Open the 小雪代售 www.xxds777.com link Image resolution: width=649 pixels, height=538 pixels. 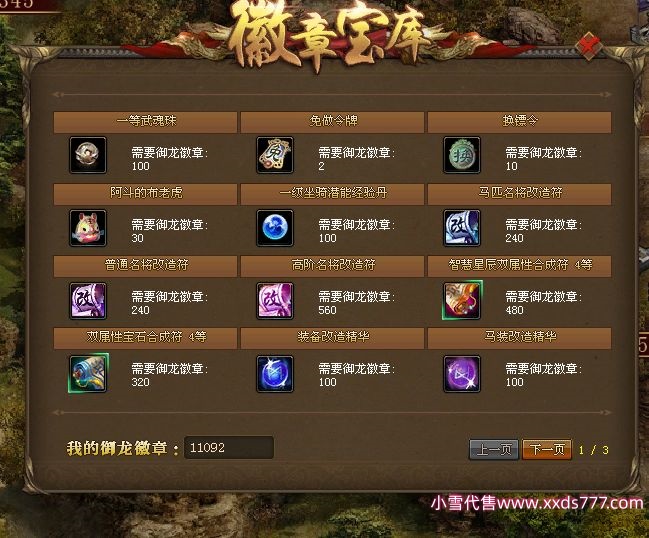tap(537, 503)
